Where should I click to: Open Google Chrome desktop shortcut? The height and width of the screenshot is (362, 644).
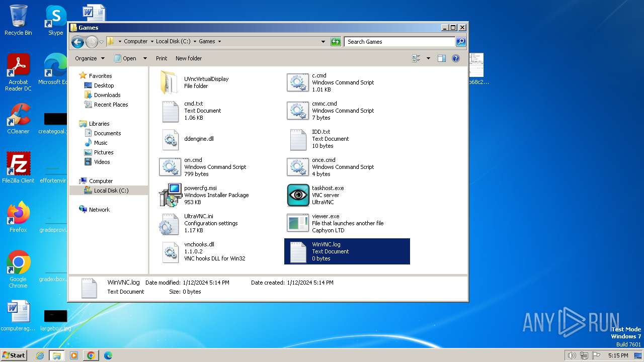(18, 269)
